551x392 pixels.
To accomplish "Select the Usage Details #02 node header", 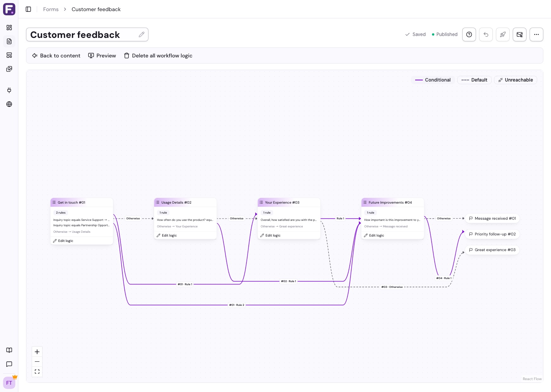I will (186, 203).
